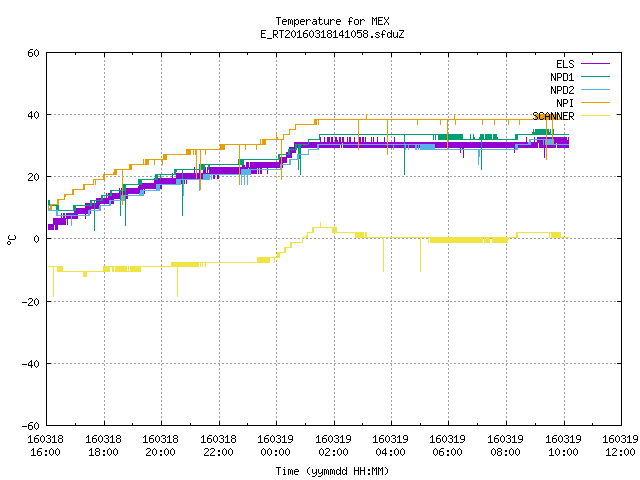The image size is (640, 480).
Task: Click the NPI legend label
Action: click(x=565, y=103)
